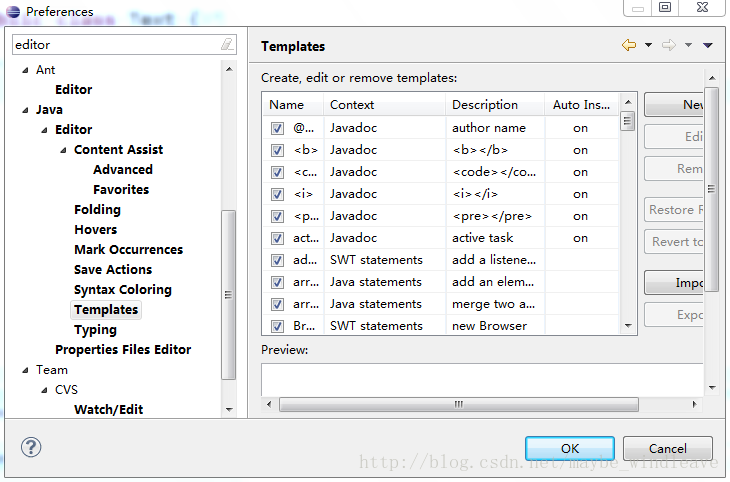Disable the active task template checkbox
Screen dimensions: 730x482
[277, 238]
